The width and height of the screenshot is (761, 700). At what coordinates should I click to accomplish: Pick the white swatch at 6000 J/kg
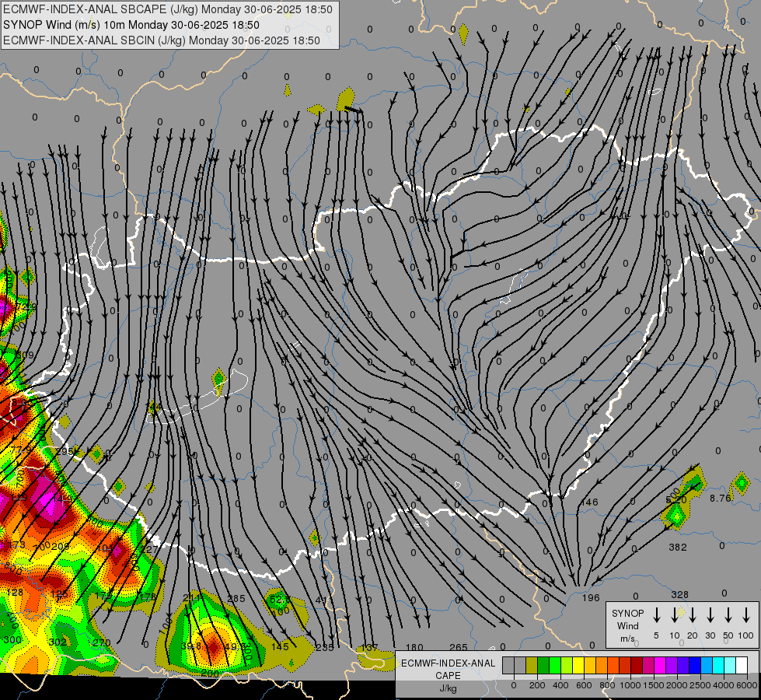coord(742,665)
